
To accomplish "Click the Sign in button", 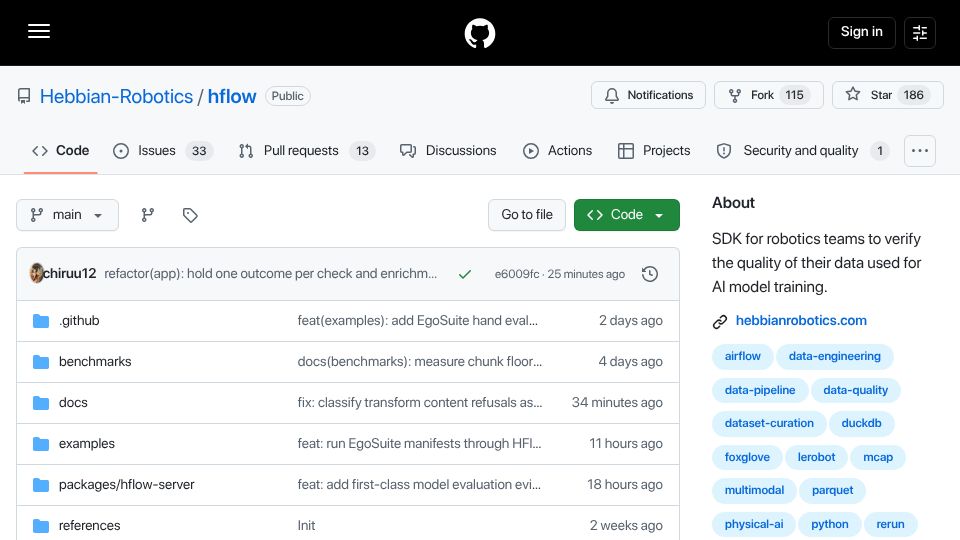I will (861, 32).
